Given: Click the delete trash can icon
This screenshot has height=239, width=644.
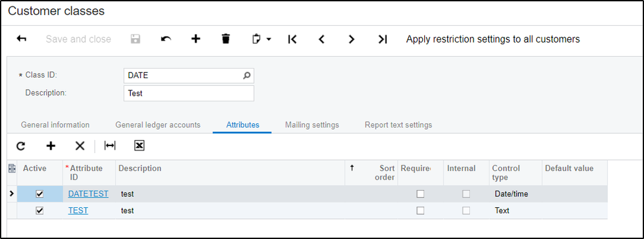Looking at the screenshot, I should tap(226, 39).
